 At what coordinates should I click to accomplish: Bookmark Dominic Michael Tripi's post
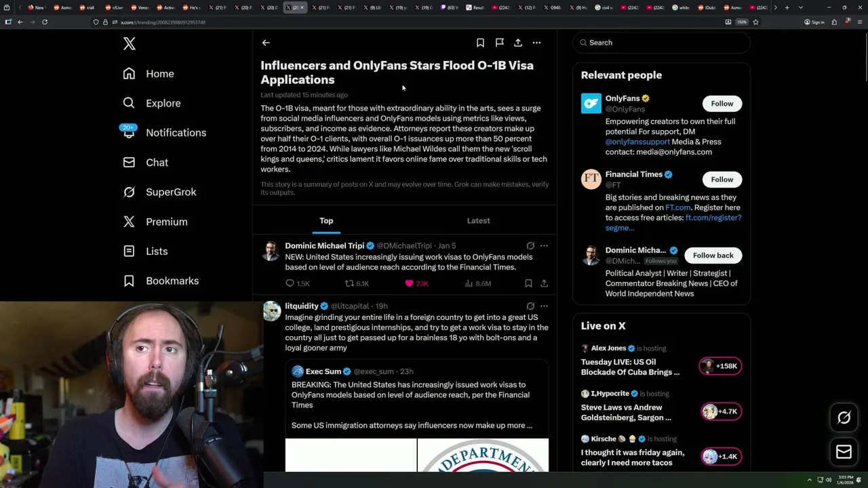528,283
